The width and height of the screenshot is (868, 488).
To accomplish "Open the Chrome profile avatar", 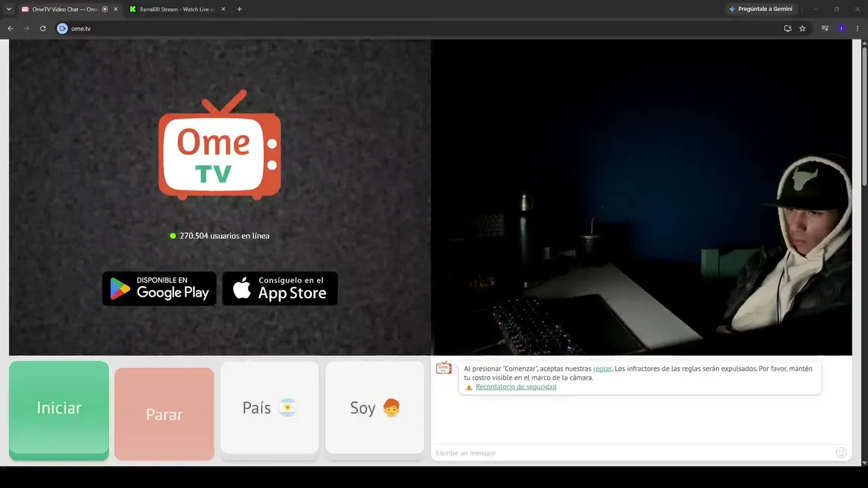I will [842, 28].
